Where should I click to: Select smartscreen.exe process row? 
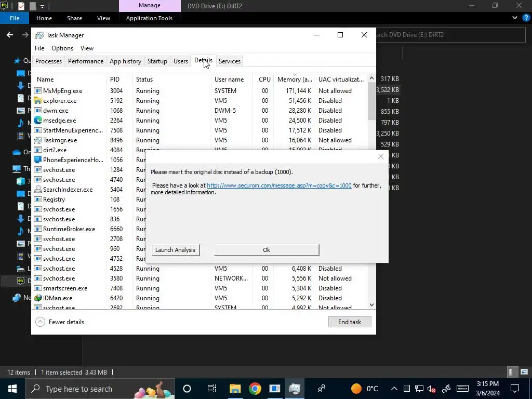tap(200, 288)
